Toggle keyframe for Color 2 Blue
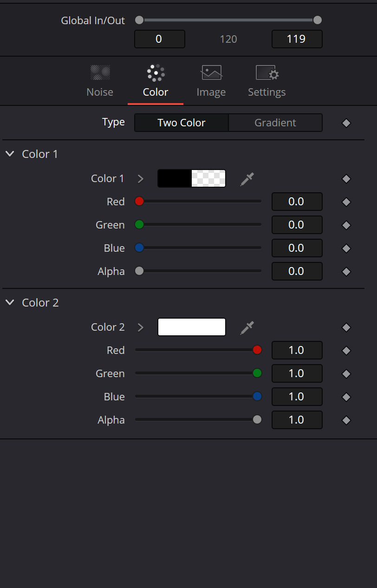Image resolution: width=377 pixels, height=588 pixels. pyautogui.click(x=346, y=397)
